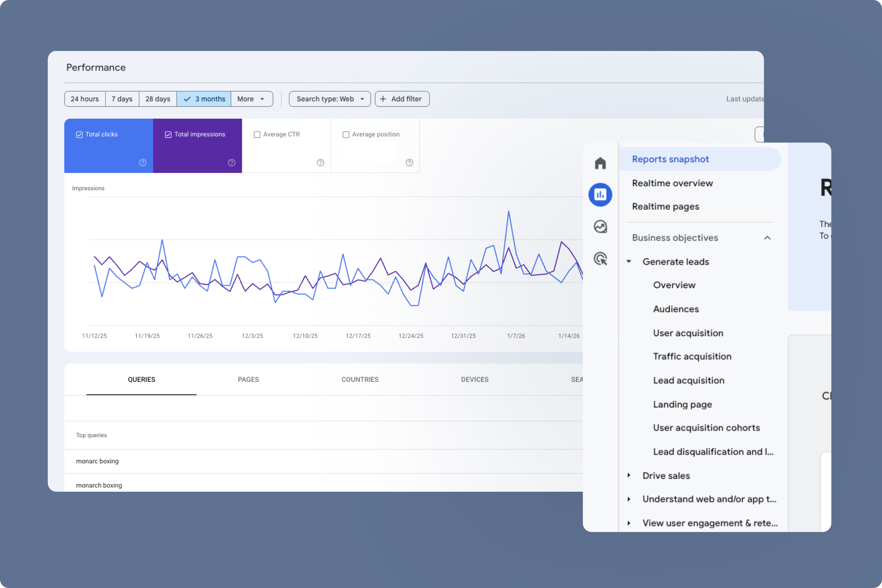Click the Add filter button

(402, 99)
